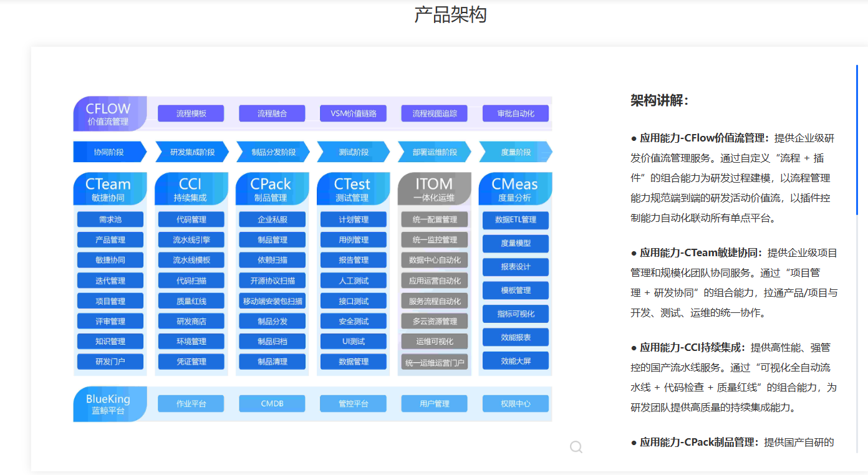Screen dimensions: 868x475
Task: Click the 数据中心自动化 item
Action: click(x=435, y=260)
